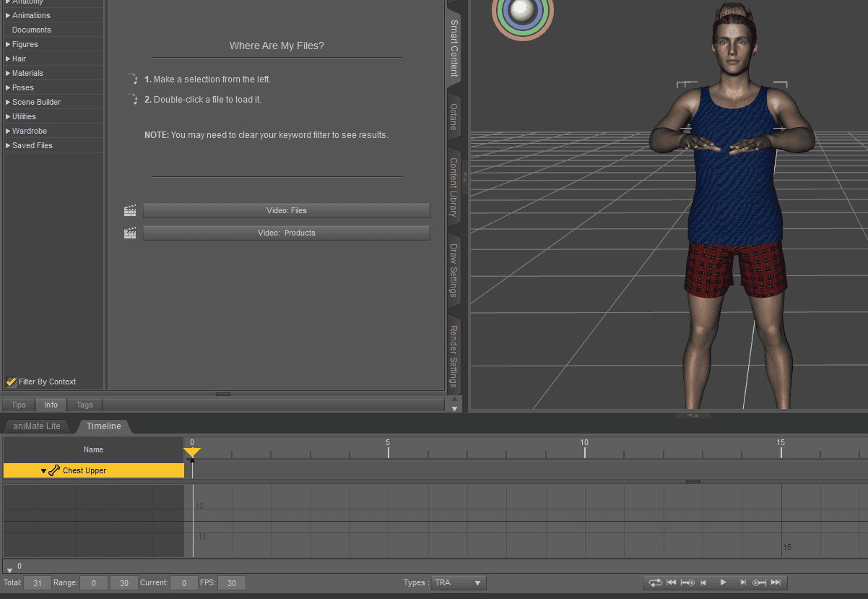Click inside the FPS input field
The image size is (868, 599).
pos(231,582)
